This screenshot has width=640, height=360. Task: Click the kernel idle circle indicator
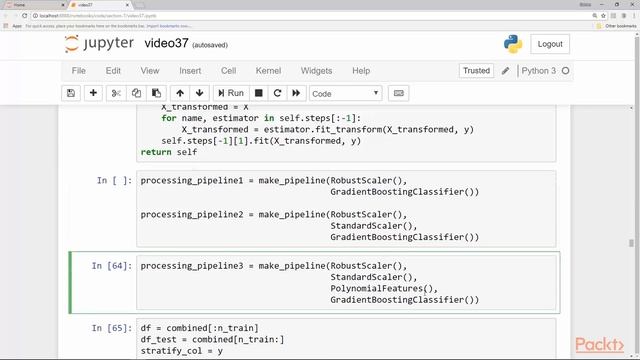pos(565,71)
